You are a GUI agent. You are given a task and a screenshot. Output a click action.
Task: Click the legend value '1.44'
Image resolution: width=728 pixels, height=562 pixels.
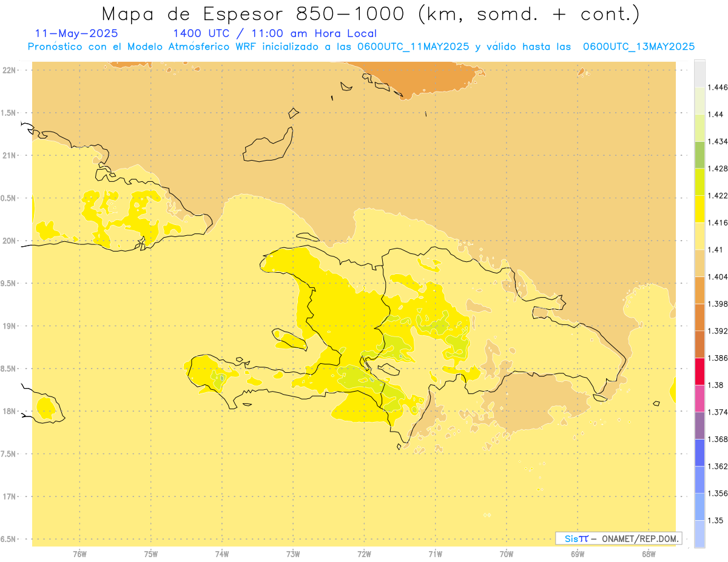[x=715, y=115]
